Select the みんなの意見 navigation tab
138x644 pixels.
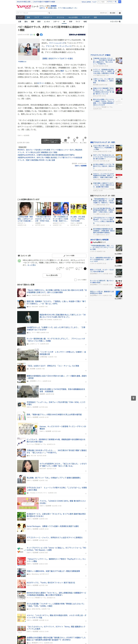[73, 17]
